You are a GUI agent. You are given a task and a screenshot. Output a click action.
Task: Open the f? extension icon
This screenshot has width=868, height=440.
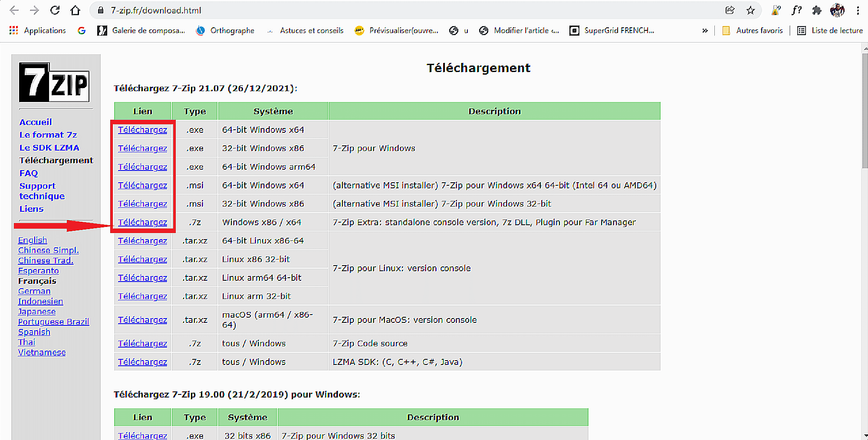point(796,10)
